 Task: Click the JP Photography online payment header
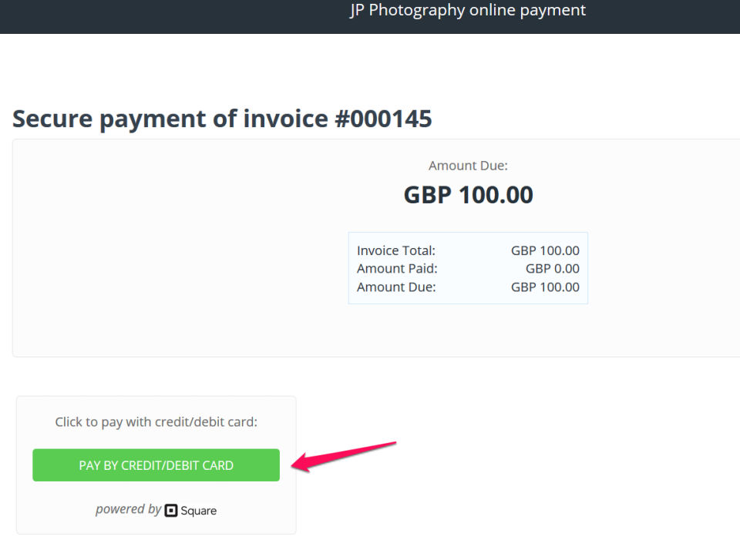click(x=468, y=11)
